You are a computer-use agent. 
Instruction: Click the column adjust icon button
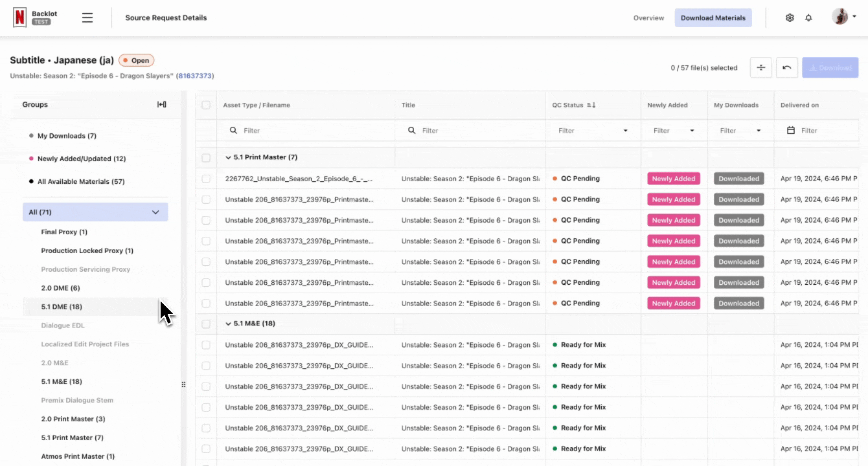click(761, 67)
